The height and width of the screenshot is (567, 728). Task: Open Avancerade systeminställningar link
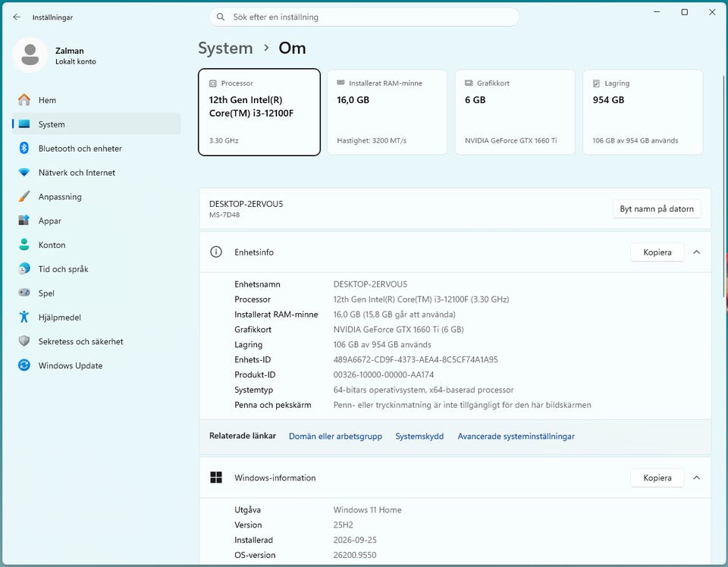pos(516,436)
